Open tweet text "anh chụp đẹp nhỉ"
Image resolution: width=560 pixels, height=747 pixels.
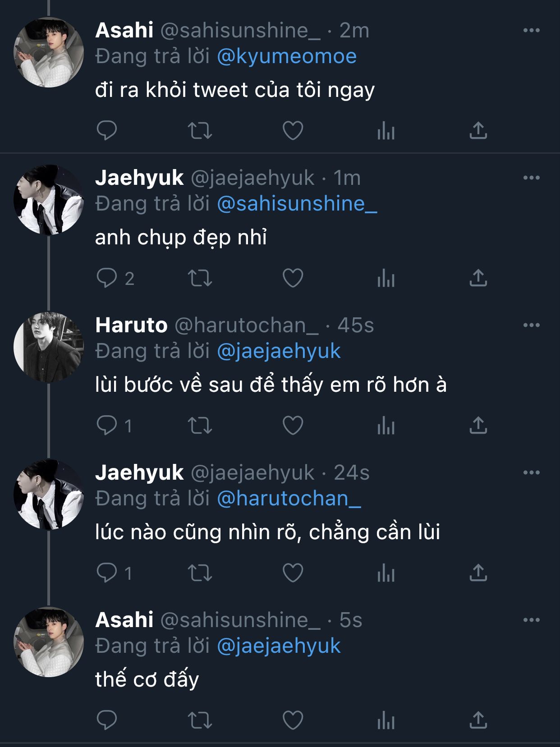click(x=181, y=238)
